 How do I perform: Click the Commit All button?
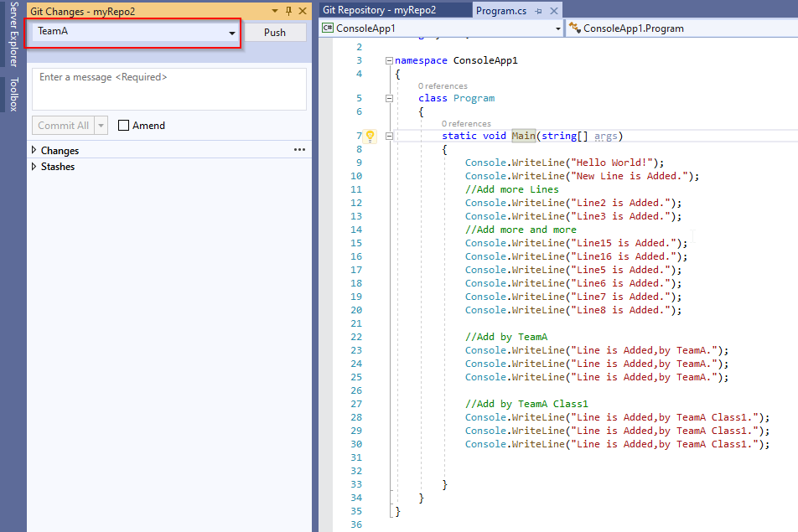[63, 125]
